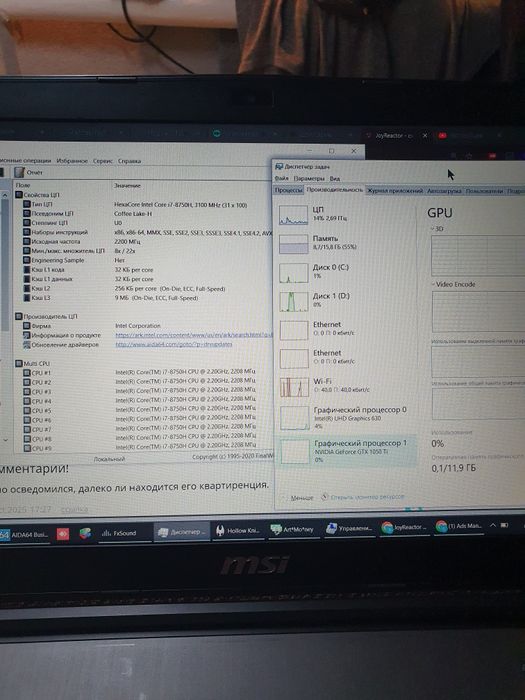
Task: Click the CPU #1 row icon
Action: (x=27, y=373)
